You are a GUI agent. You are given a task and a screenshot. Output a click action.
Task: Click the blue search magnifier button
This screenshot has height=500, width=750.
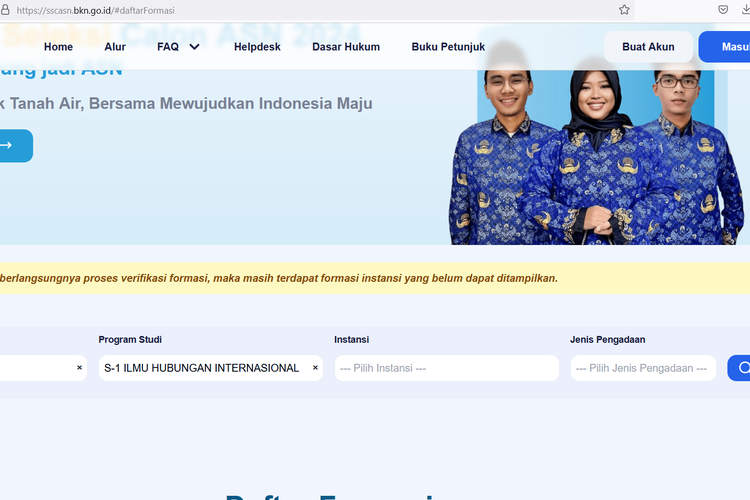pos(739,368)
